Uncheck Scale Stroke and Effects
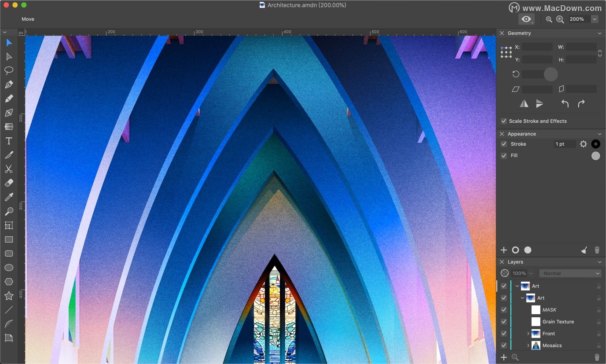The height and width of the screenshot is (364, 606). point(504,121)
